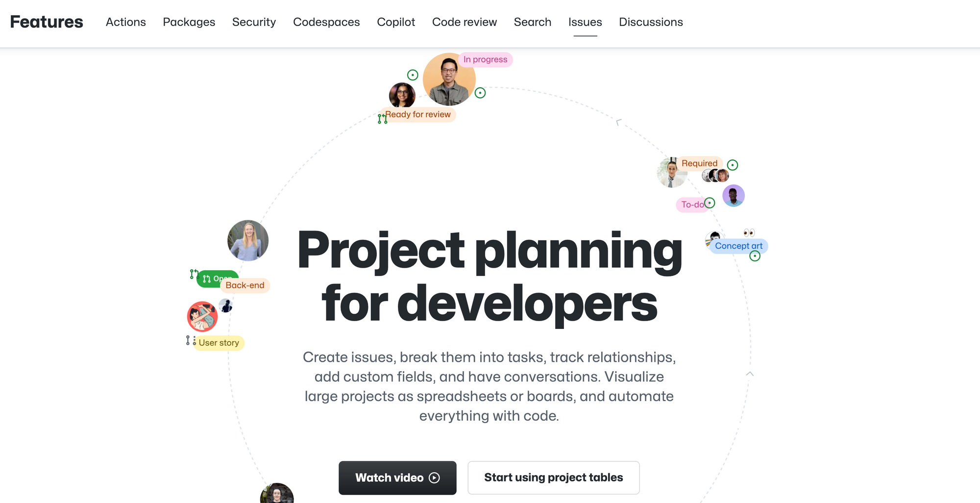The height and width of the screenshot is (503, 980).
Task: Go to the Discussions tab
Action: (x=651, y=22)
